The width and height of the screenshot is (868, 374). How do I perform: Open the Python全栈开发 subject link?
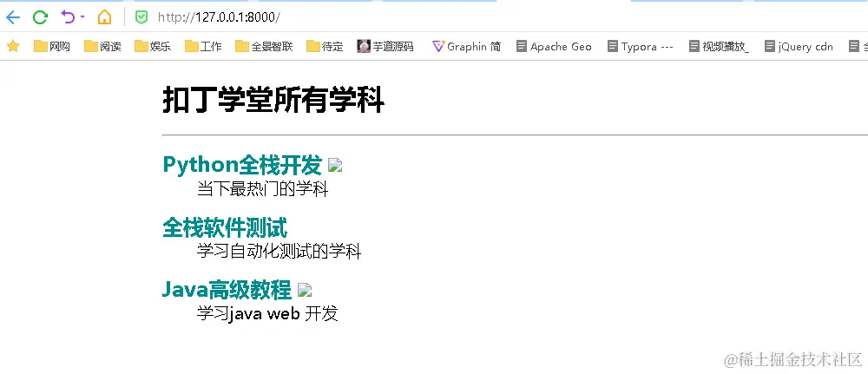click(x=242, y=164)
